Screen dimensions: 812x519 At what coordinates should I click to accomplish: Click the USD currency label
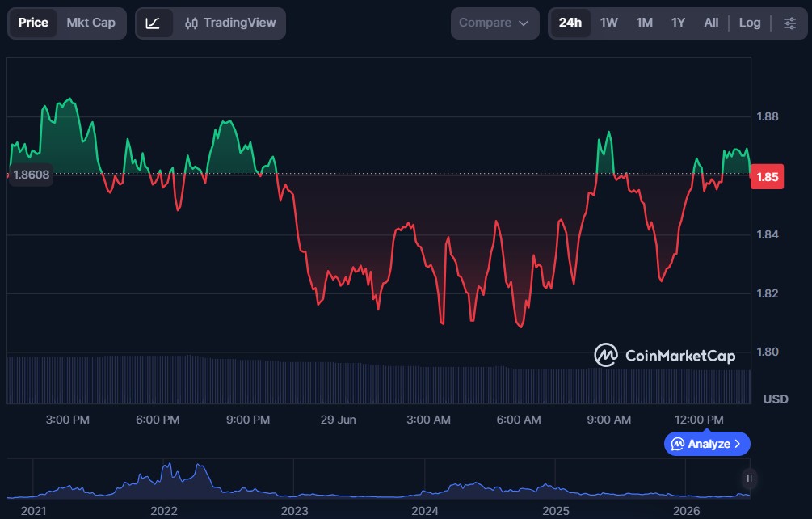(x=775, y=399)
